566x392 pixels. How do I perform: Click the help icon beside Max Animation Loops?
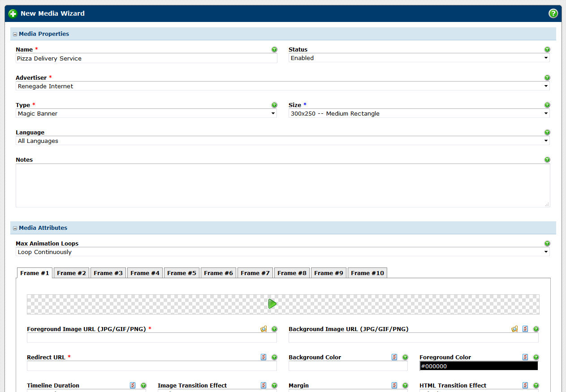click(x=547, y=244)
